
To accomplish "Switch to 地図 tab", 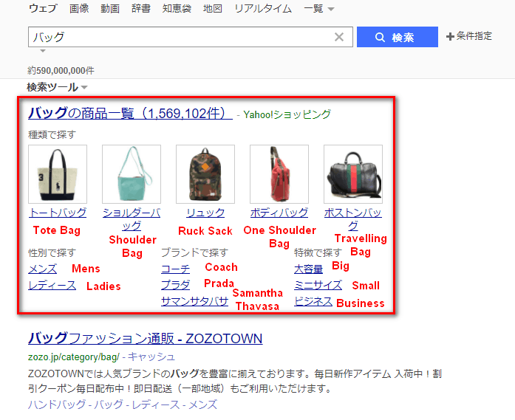I will pos(213,8).
